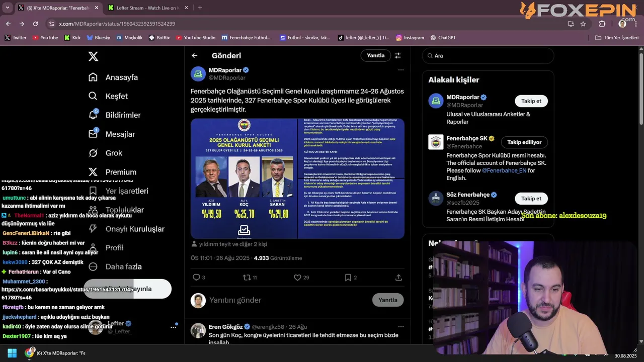Open a new browser tab
This screenshot has height=362, width=644.
[x=200, y=8]
